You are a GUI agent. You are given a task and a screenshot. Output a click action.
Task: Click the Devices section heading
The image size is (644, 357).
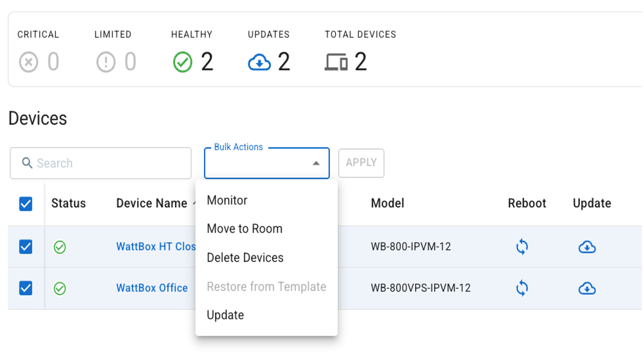click(38, 118)
